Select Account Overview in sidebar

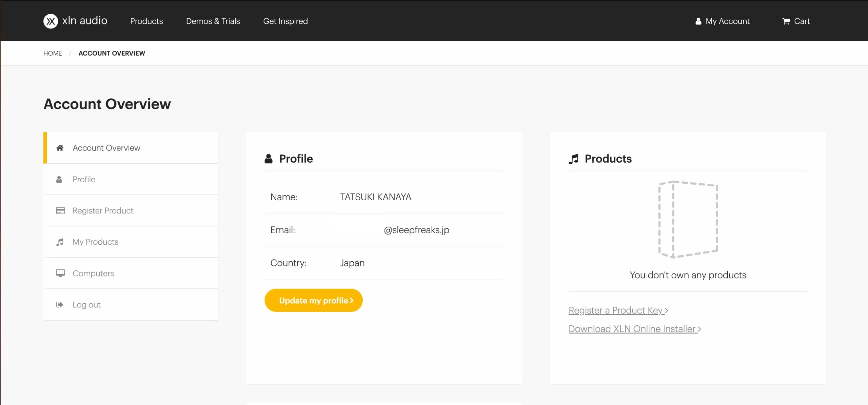[x=131, y=148]
